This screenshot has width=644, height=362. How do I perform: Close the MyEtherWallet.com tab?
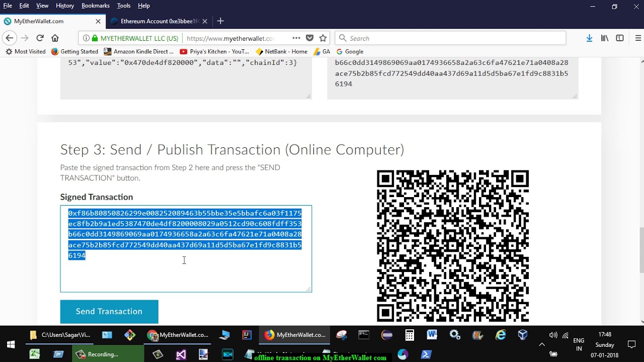pyautogui.click(x=98, y=21)
